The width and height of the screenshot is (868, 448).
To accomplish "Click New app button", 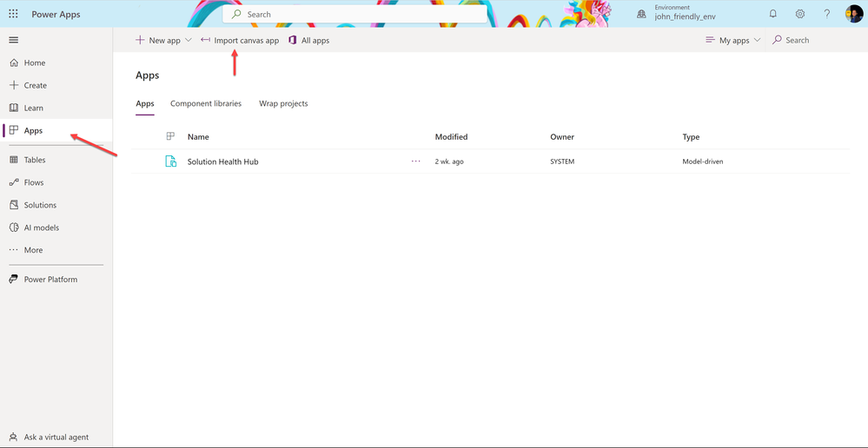I will (158, 41).
